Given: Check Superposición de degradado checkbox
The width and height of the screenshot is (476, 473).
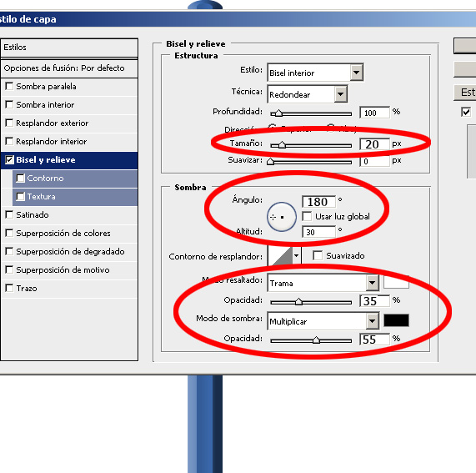Looking at the screenshot, I should pos(9,252).
